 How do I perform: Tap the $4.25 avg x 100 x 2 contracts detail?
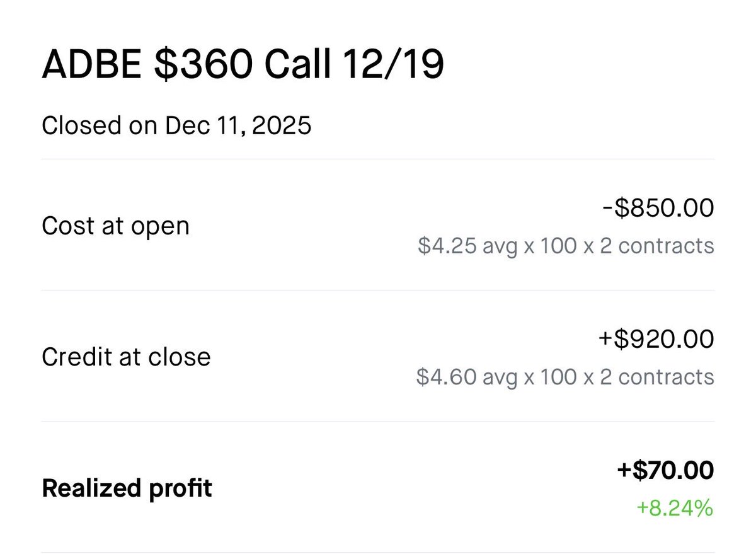[566, 245]
